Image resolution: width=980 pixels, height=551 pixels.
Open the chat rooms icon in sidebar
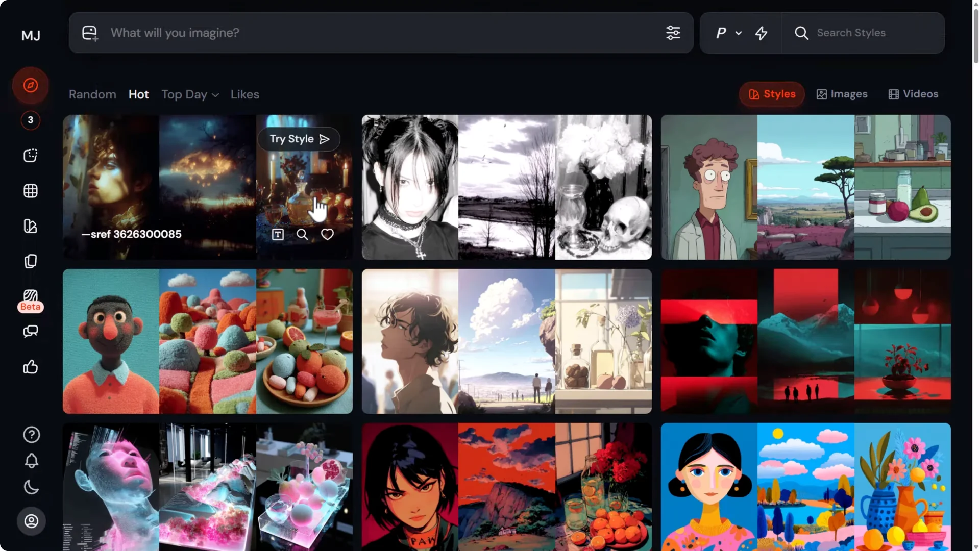31,332
